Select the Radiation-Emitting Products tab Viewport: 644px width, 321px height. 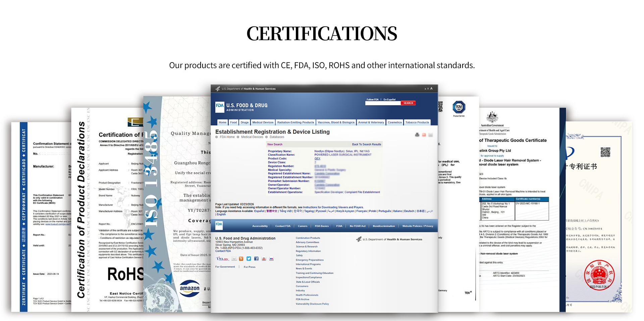pyautogui.click(x=296, y=123)
